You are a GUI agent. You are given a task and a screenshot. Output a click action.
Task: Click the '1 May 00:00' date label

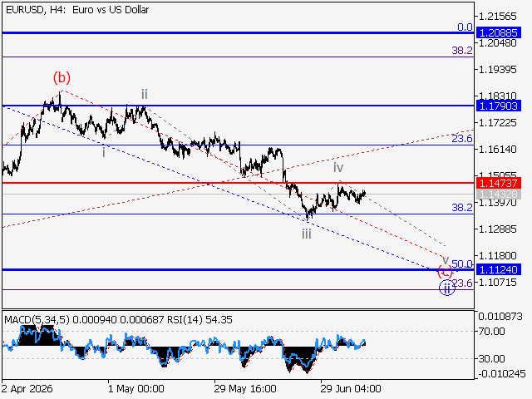136,389
